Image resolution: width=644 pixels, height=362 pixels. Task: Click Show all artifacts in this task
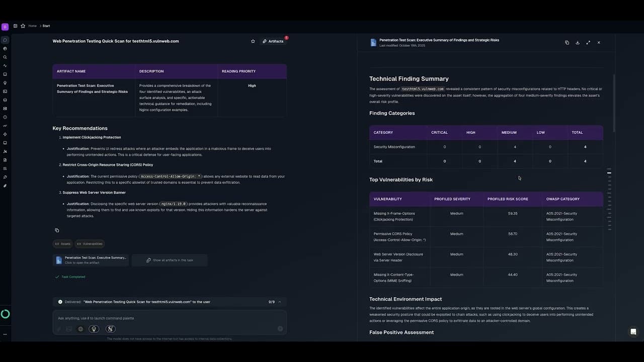point(170,260)
